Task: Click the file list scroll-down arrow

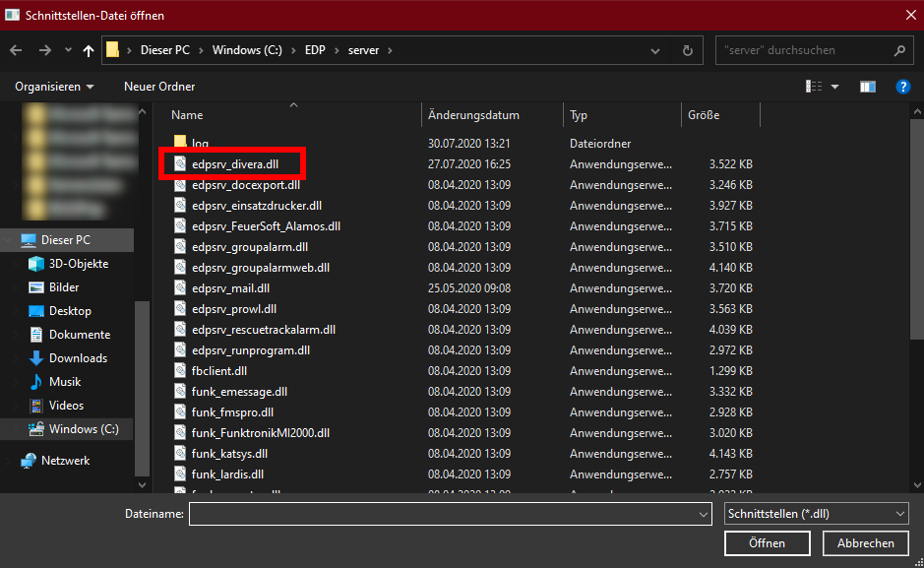Action: click(x=917, y=485)
